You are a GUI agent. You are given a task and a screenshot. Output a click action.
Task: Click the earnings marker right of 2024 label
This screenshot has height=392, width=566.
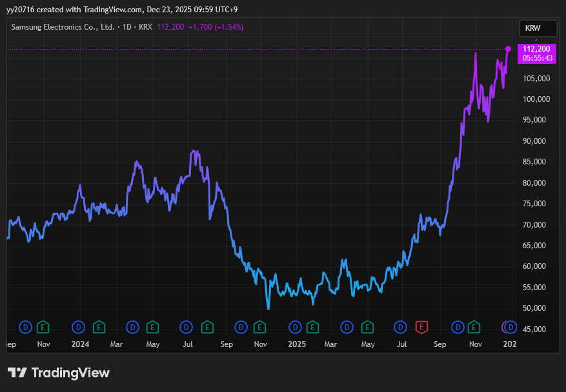(99, 327)
